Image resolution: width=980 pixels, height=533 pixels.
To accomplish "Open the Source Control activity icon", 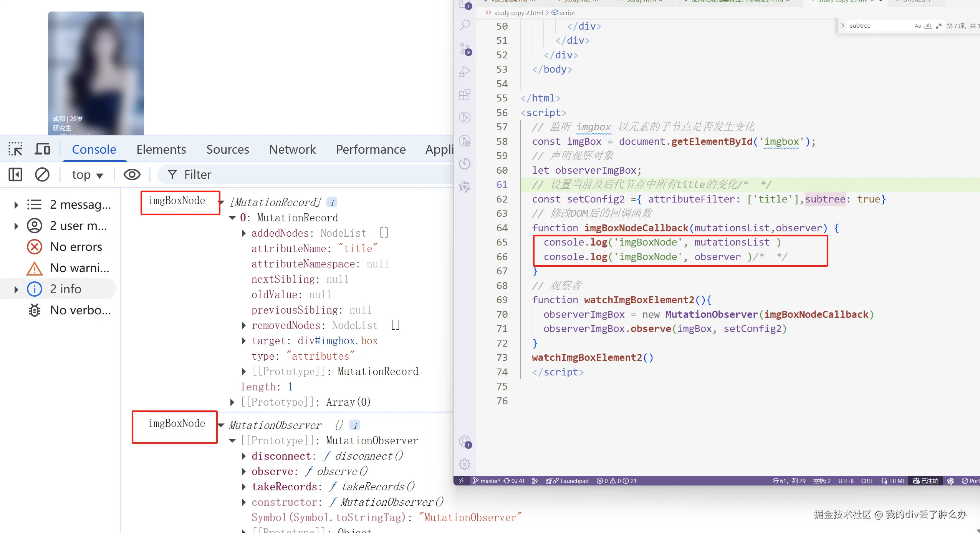I will pos(465,49).
